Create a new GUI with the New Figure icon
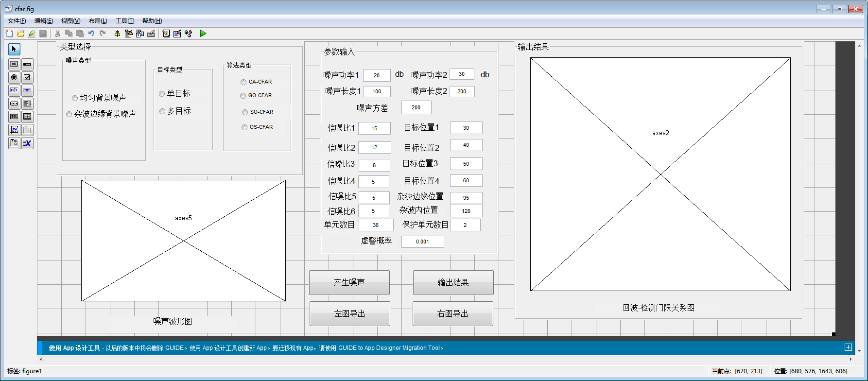The height and width of the screenshot is (381, 868). (9, 34)
